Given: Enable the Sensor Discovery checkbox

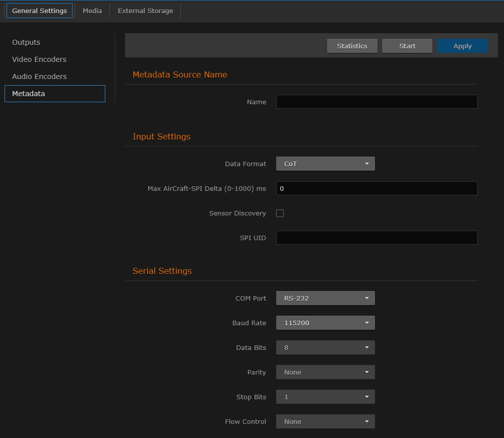Looking at the screenshot, I should point(280,213).
